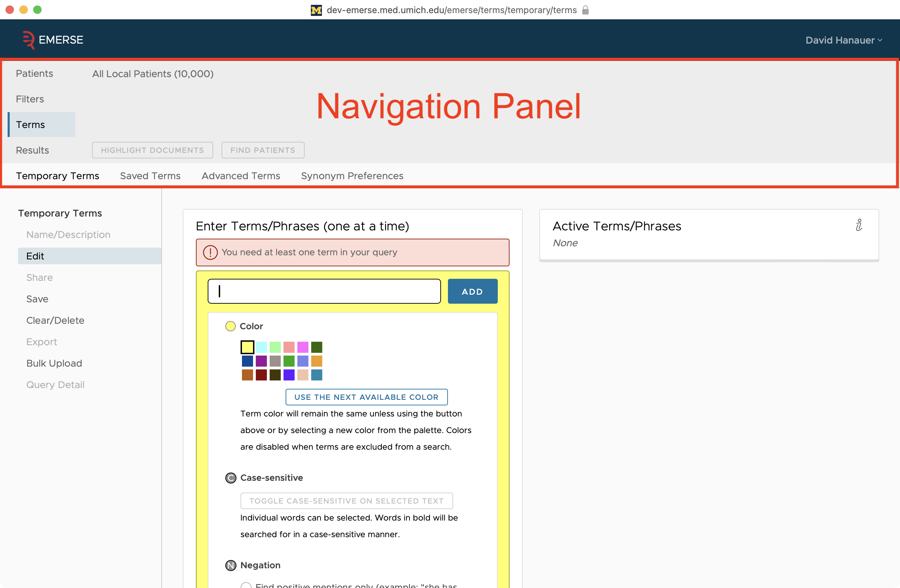Click the Find Patients button

(263, 150)
